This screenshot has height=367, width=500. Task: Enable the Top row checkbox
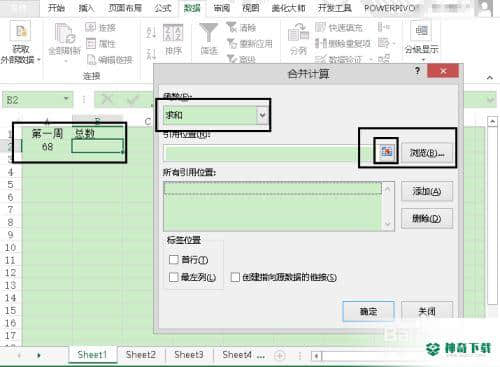[174, 259]
